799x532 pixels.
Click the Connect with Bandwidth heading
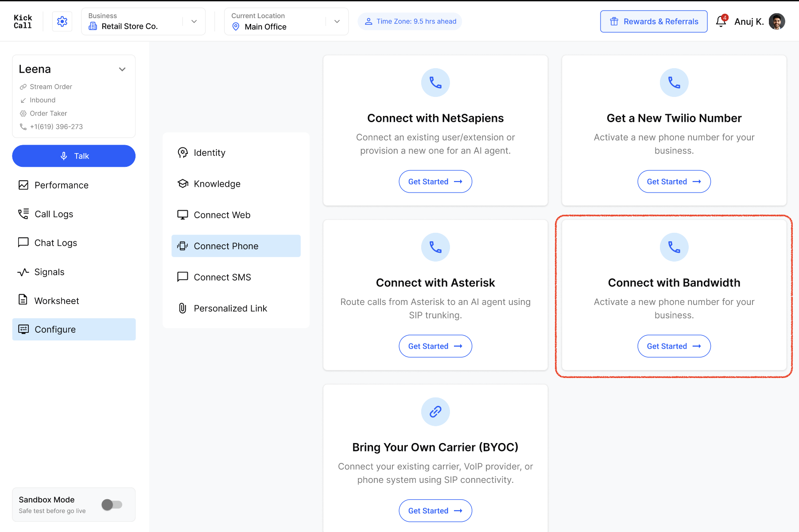tap(674, 282)
